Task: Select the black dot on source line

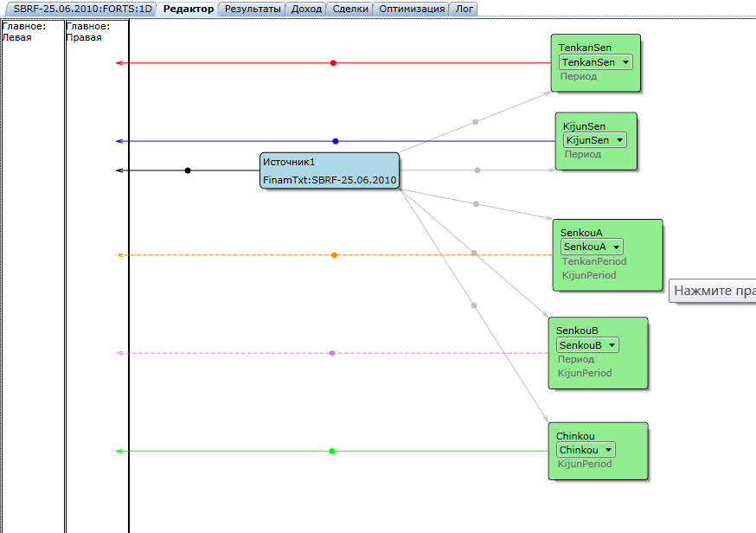Action: (188, 170)
